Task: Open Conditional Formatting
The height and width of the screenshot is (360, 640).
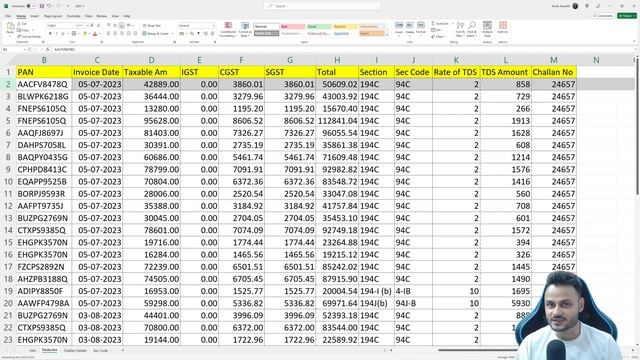Action: click(228, 30)
